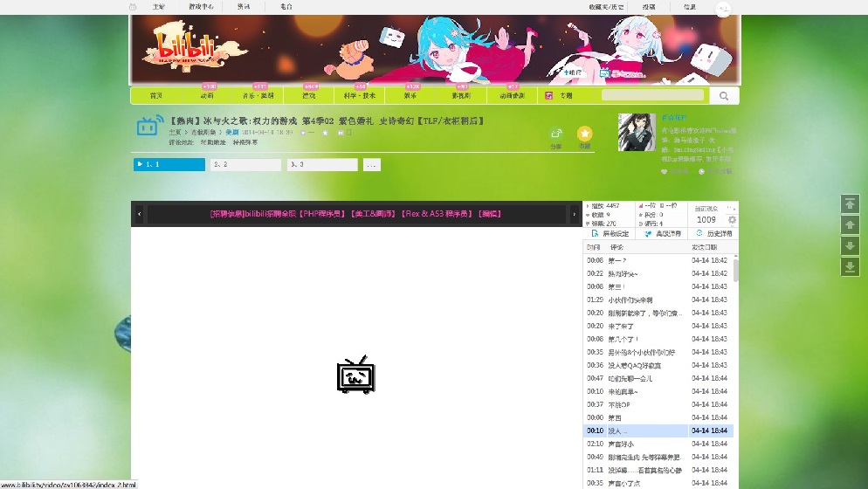The height and width of the screenshot is (489, 868).
Task: Click the '...' more parts button
Action: coord(371,164)
